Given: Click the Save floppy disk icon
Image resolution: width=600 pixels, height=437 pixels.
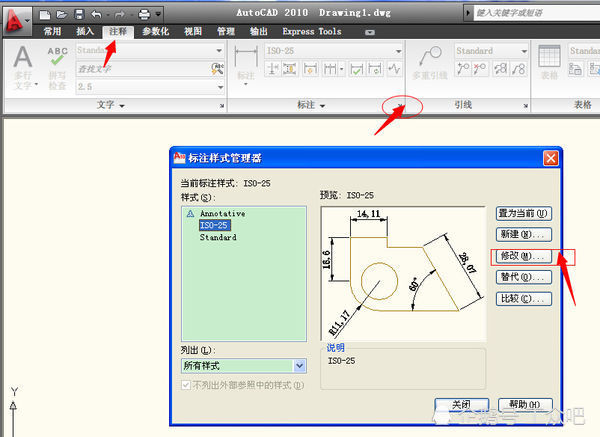Looking at the screenshot, I should coord(79,15).
